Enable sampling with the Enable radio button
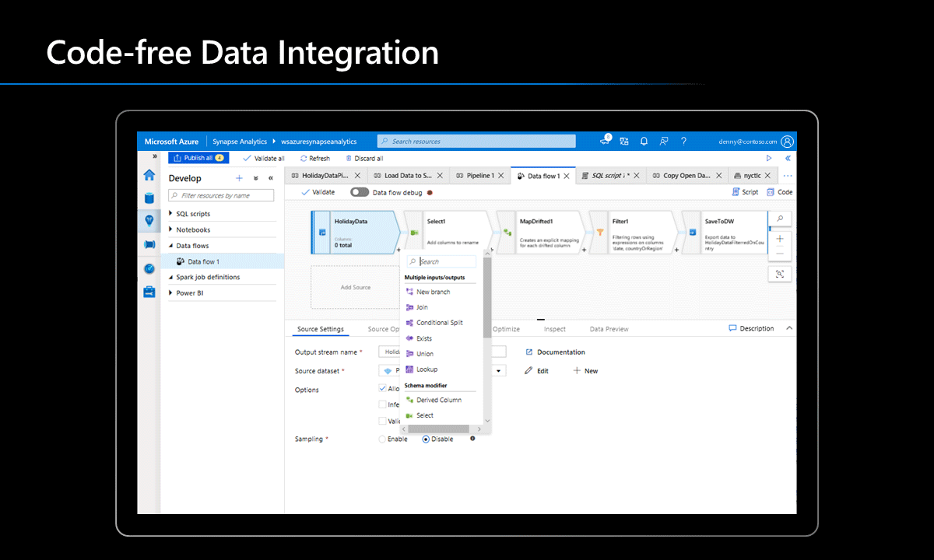This screenshot has width=934, height=560. click(381, 439)
